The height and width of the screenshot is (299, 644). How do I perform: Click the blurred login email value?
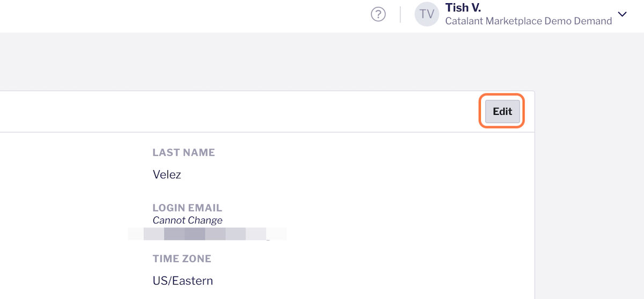point(207,234)
